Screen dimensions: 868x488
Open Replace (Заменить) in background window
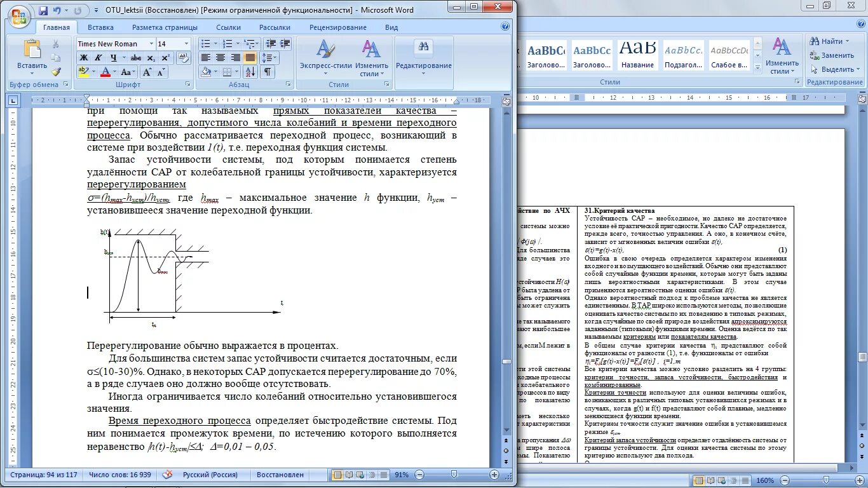tap(832, 55)
